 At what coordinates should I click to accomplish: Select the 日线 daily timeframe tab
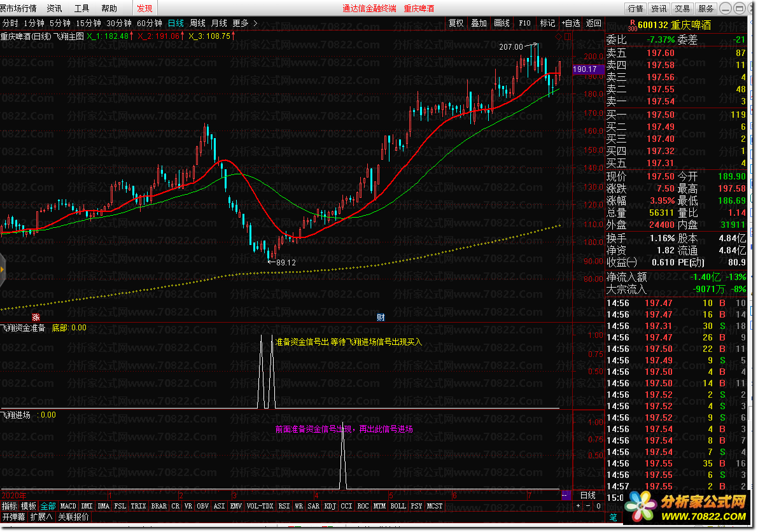coord(176,23)
